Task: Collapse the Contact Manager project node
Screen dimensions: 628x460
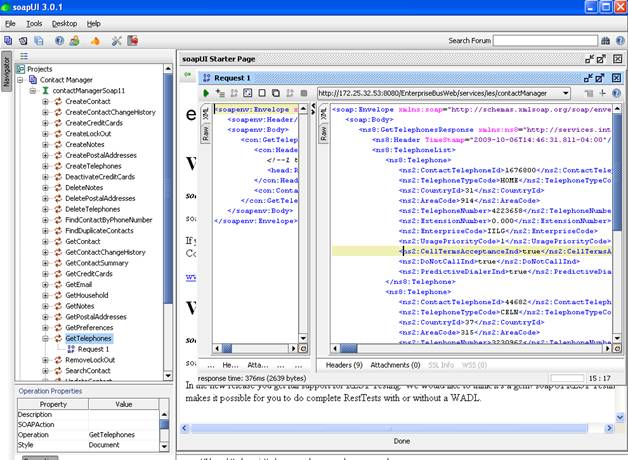Action: point(20,80)
